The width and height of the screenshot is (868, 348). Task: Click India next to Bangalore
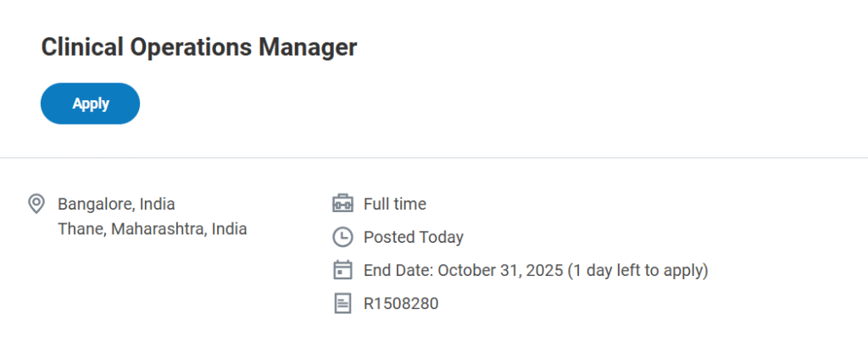(158, 204)
